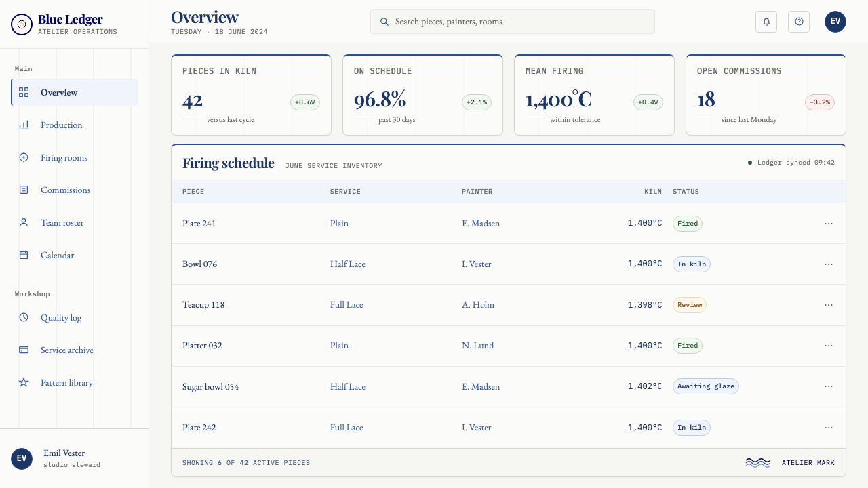This screenshot has width=868, height=488.
Task: Open Team roster menu item
Action: 75,222
